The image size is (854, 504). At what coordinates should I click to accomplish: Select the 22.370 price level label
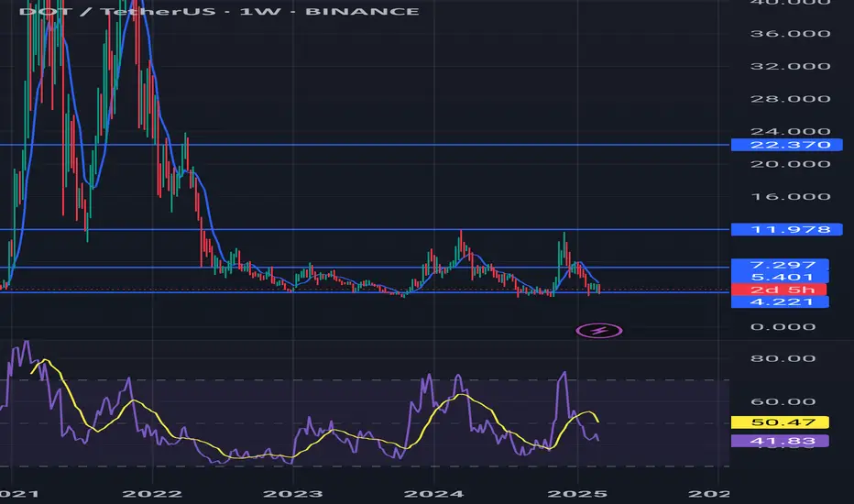[x=786, y=145]
